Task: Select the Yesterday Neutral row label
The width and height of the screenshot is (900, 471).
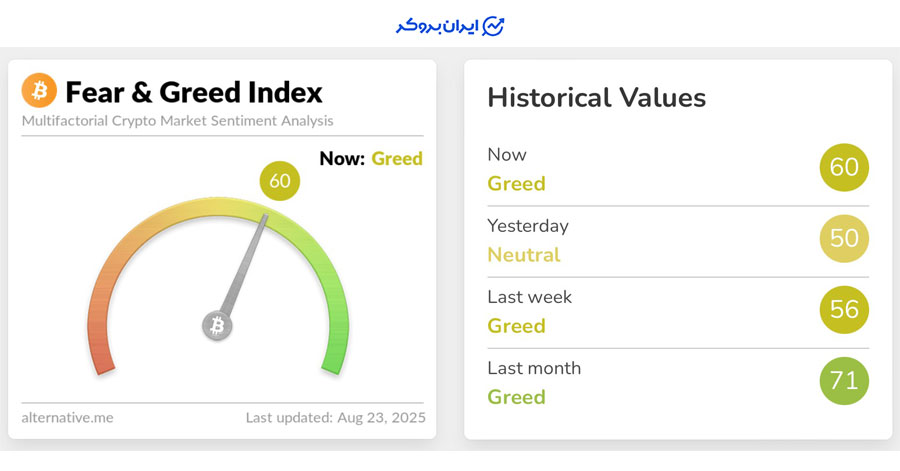Action: click(527, 240)
